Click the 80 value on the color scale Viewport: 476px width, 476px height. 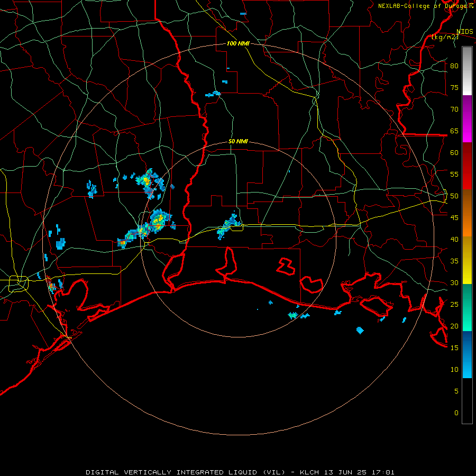pyautogui.click(x=454, y=66)
